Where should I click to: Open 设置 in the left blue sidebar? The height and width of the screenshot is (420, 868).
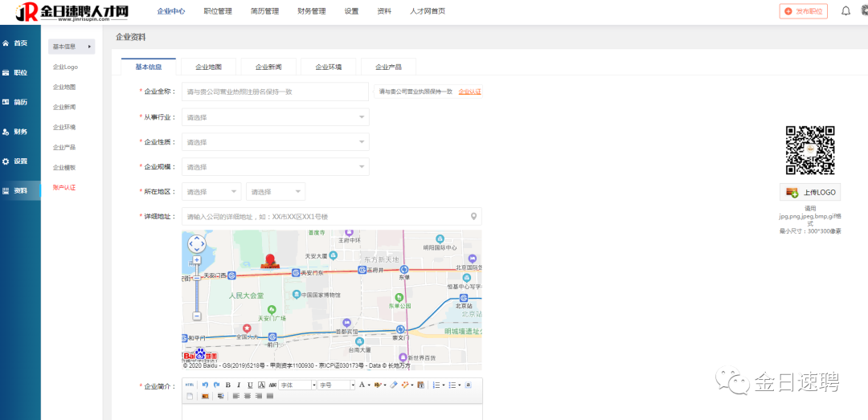pos(20,161)
